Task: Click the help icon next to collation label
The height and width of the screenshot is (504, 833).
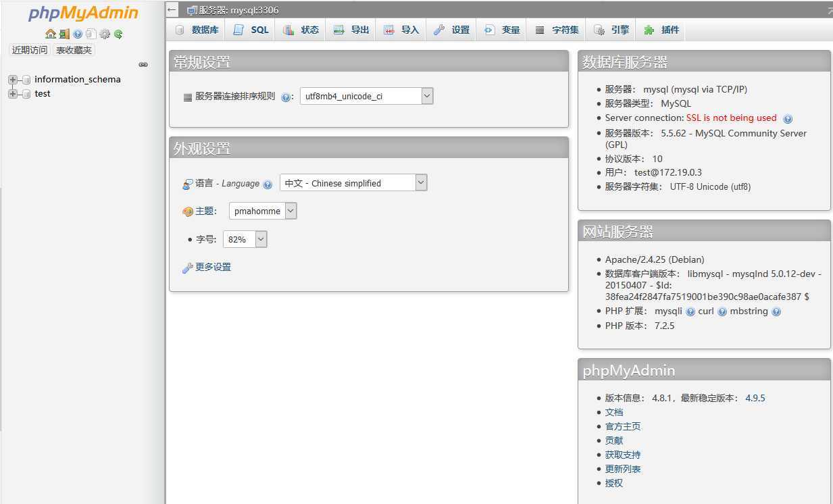Action: (286, 97)
